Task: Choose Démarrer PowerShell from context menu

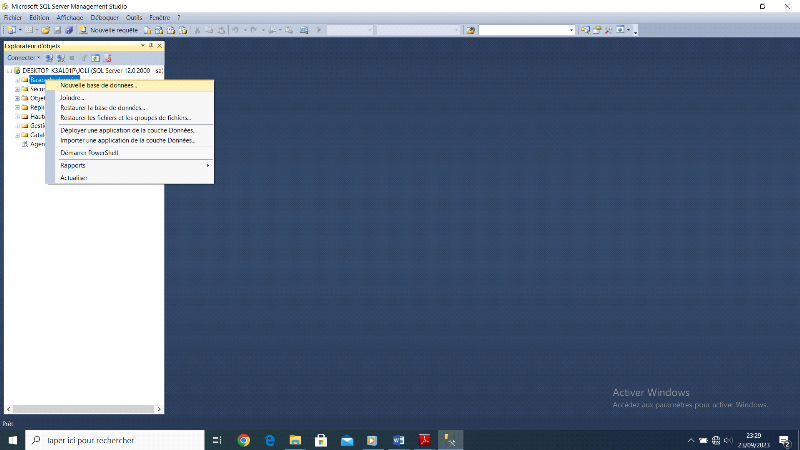Action: pos(130,153)
